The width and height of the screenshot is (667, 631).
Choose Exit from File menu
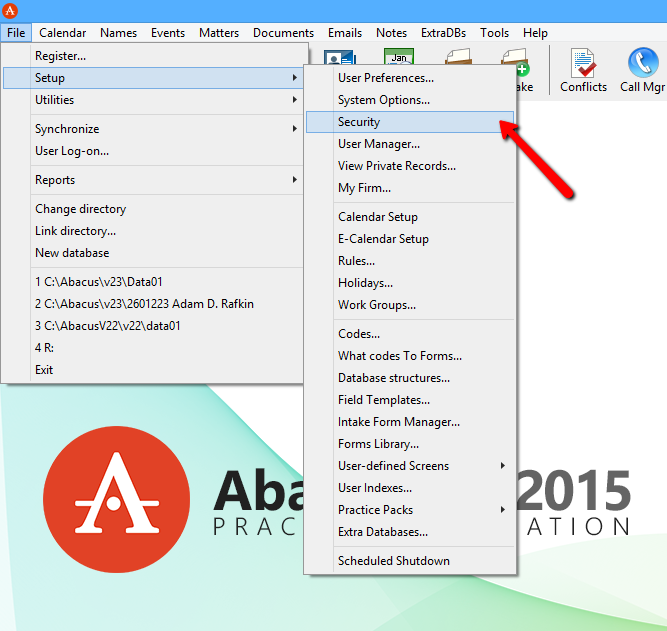point(153,370)
